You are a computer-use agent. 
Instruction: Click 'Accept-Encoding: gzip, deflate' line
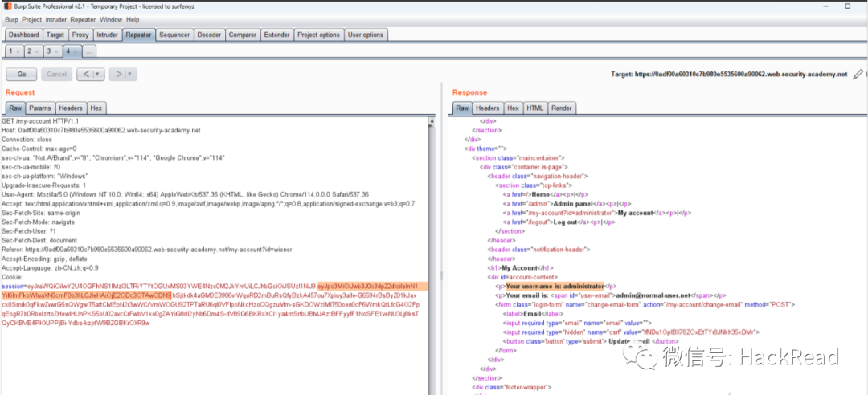pos(46,259)
